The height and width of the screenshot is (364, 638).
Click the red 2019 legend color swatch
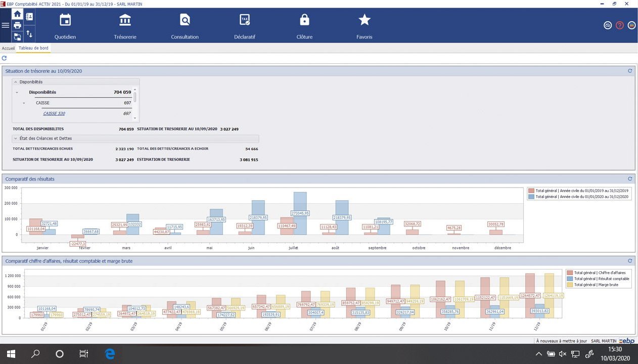click(531, 191)
